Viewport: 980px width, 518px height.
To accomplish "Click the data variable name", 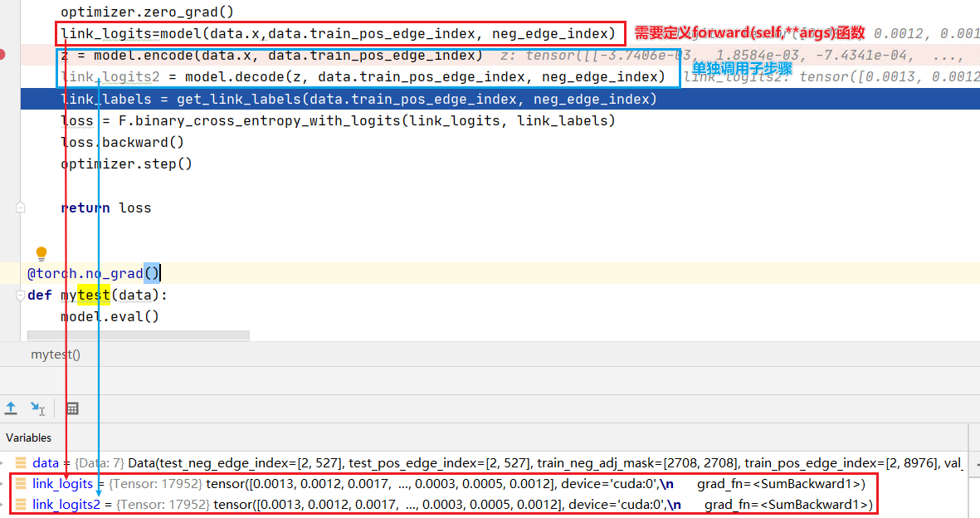I will click(46, 463).
